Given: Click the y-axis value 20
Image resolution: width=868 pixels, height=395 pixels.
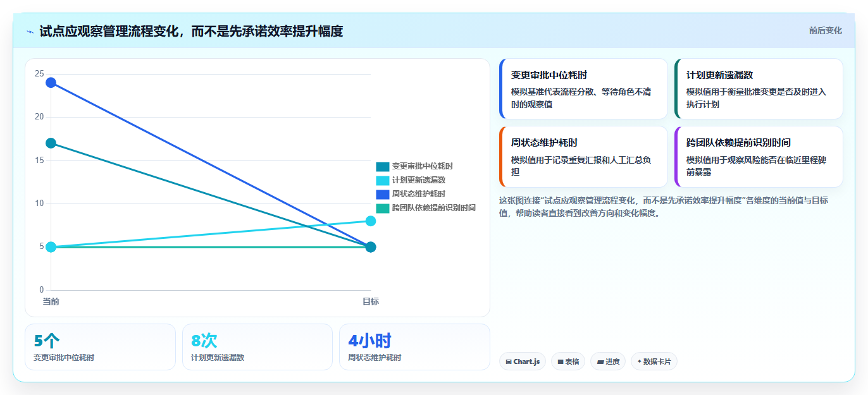Looking at the screenshot, I should pos(39,117).
